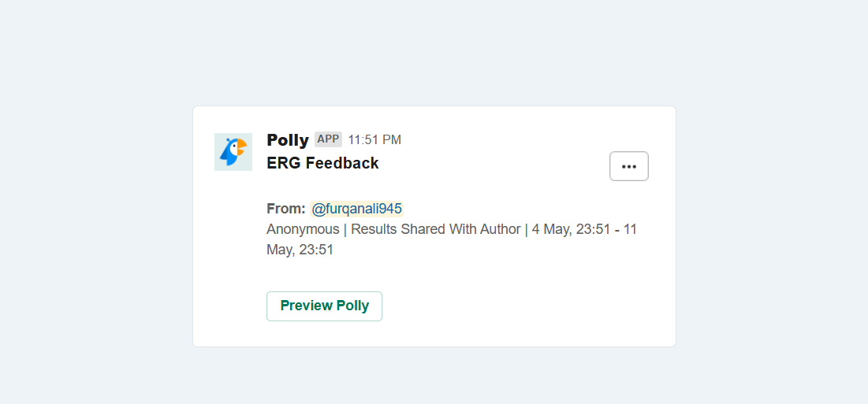Click the Preview Polly button
Screen dimensions: 868x404
click(324, 306)
